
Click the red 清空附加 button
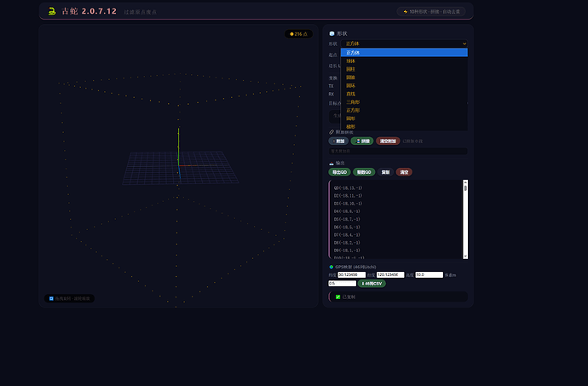[388, 141]
